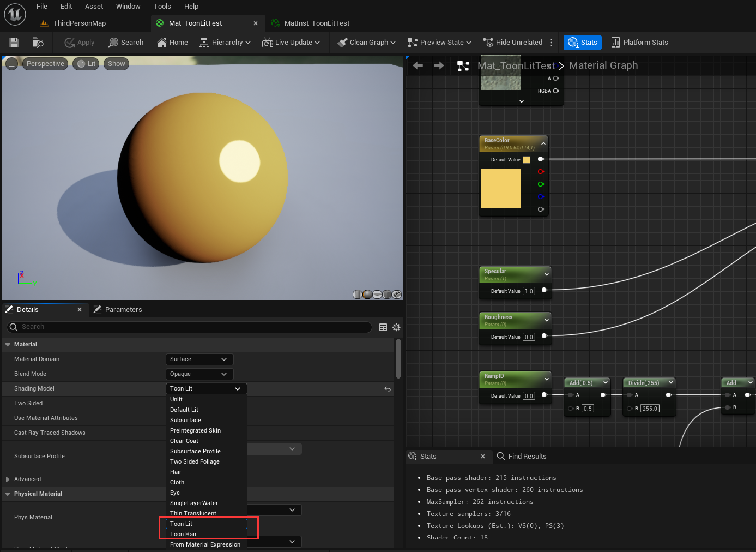The width and height of the screenshot is (756, 552).
Task: Click the Details panel search field
Action: [188, 327]
